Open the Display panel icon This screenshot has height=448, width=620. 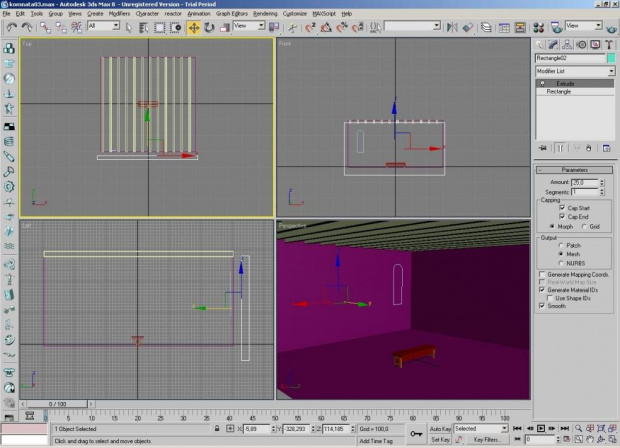[x=595, y=45]
